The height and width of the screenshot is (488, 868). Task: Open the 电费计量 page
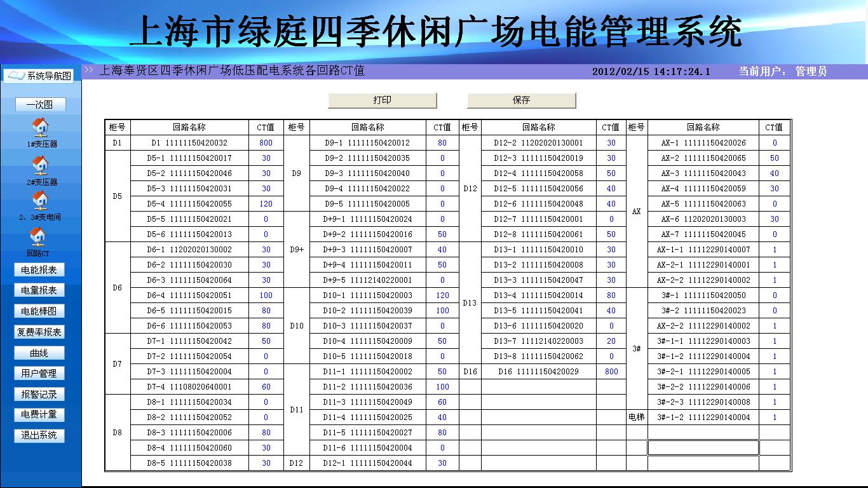pyautogui.click(x=39, y=414)
